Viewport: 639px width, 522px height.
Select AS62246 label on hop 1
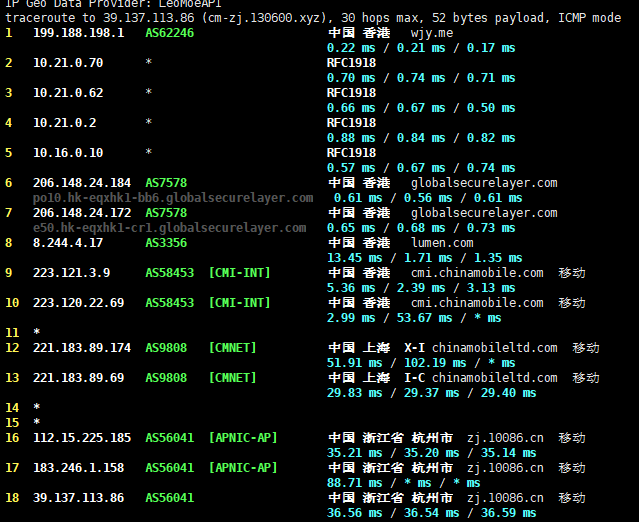[x=170, y=33]
